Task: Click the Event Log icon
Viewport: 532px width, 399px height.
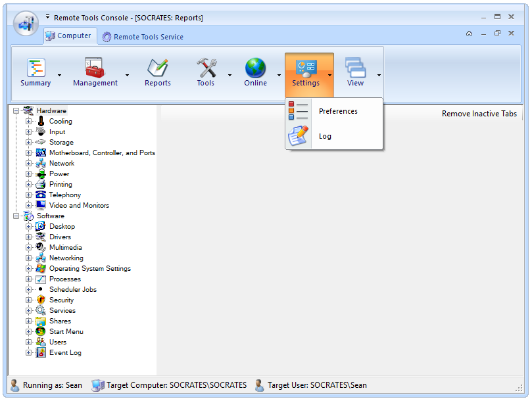Action: pos(41,352)
